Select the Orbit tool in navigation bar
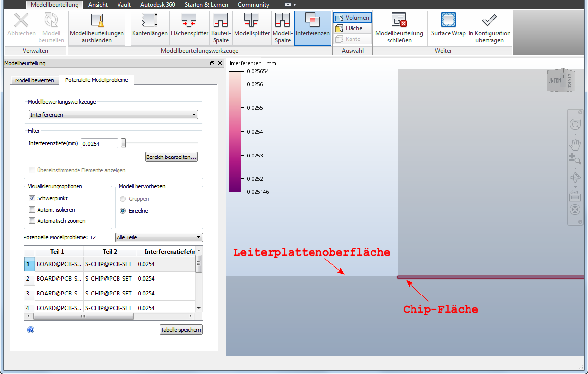This screenshot has height=374, width=588. point(575,177)
